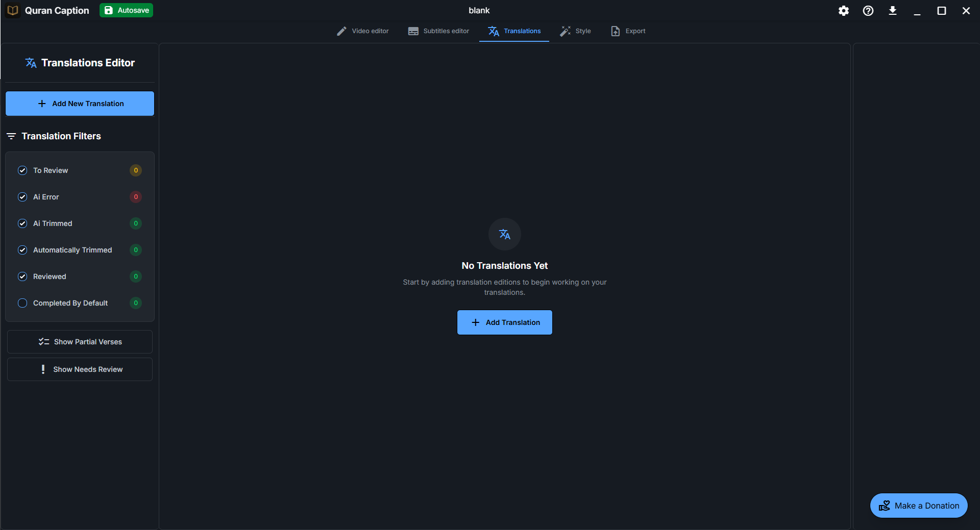The width and height of the screenshot is (980, 530).
Task: Toggle Automatically Trimmed filter checkbox
Action: point(22,250)
